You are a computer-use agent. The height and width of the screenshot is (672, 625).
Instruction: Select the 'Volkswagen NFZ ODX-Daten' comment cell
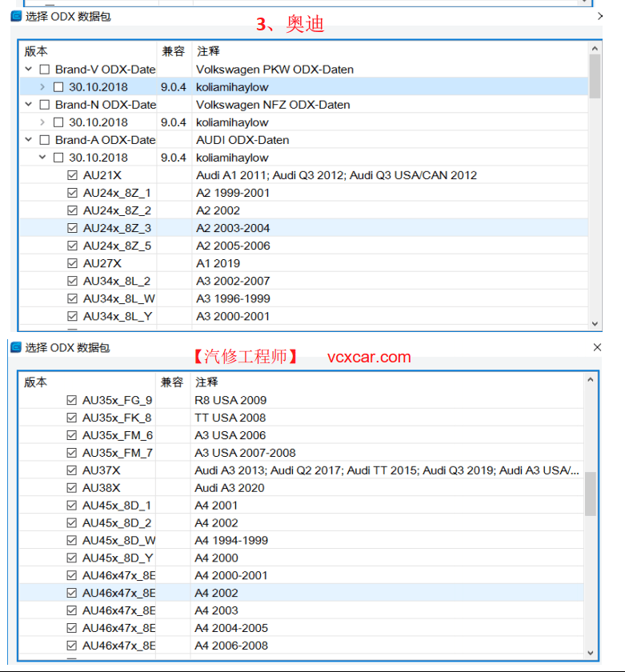click(273, 105)
